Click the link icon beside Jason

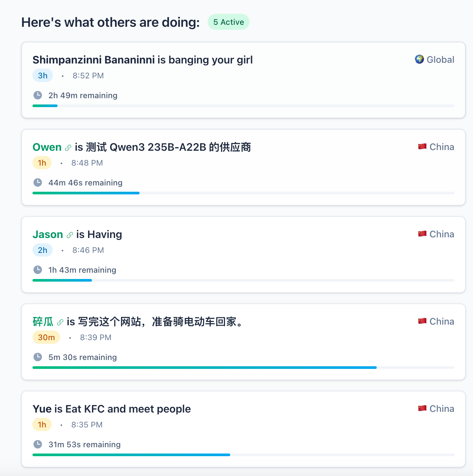[x=69, y=235]
